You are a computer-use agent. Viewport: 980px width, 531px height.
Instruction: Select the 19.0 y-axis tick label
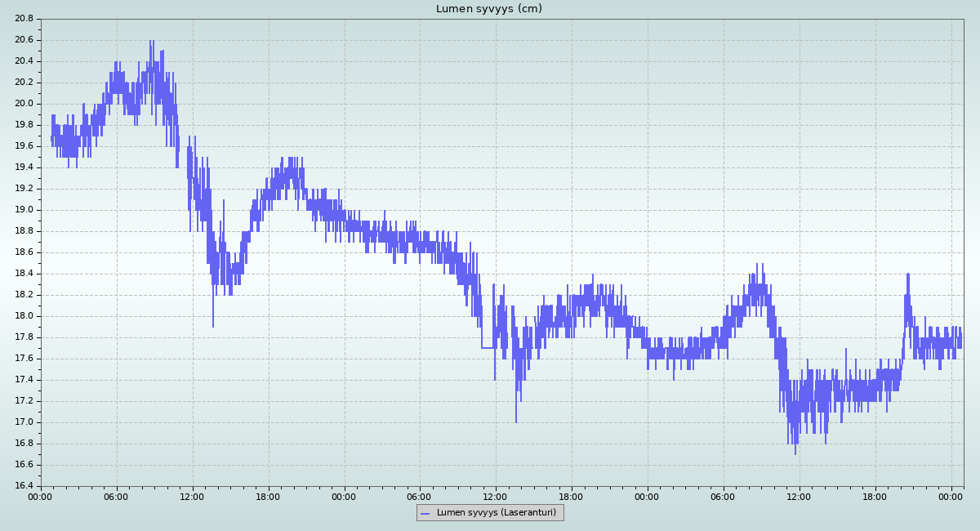tap(24, 210)
